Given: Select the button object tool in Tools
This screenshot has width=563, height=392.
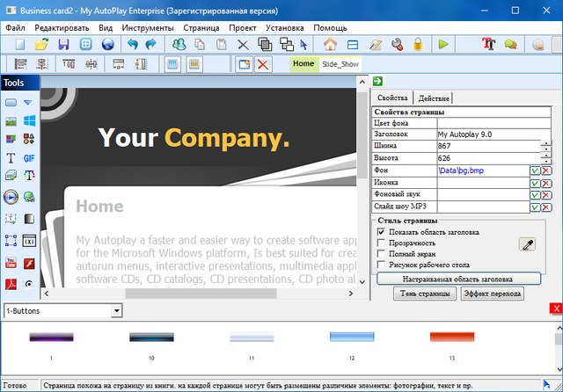Looking at the screenshot, I should 11,103.
